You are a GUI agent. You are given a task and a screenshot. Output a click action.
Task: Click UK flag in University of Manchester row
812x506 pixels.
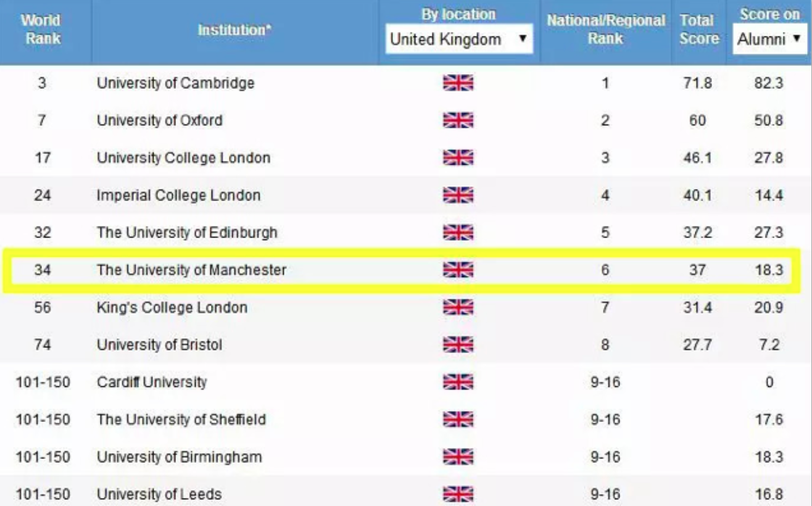point(458,270)
